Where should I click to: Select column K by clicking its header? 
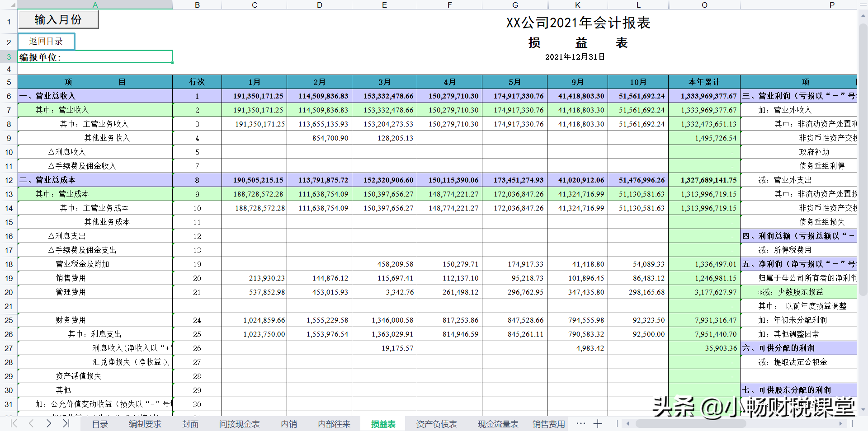tap(577, 5)
